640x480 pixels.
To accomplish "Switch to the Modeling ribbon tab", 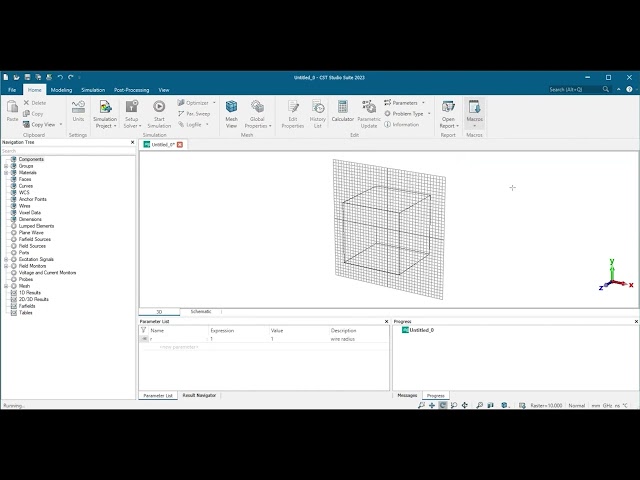I will 61,90.
